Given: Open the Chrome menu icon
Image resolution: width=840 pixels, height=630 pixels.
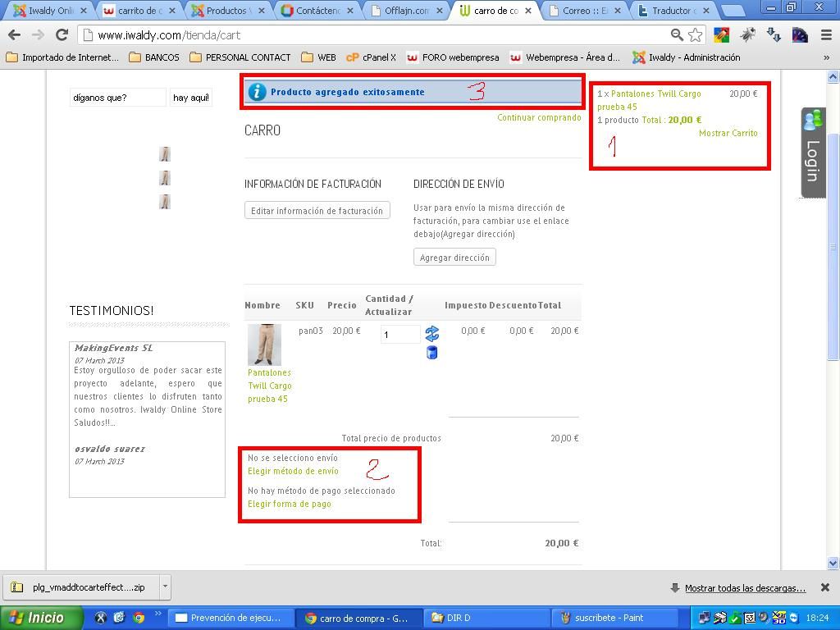Looking at the screenshot, I should pos(826,35).
